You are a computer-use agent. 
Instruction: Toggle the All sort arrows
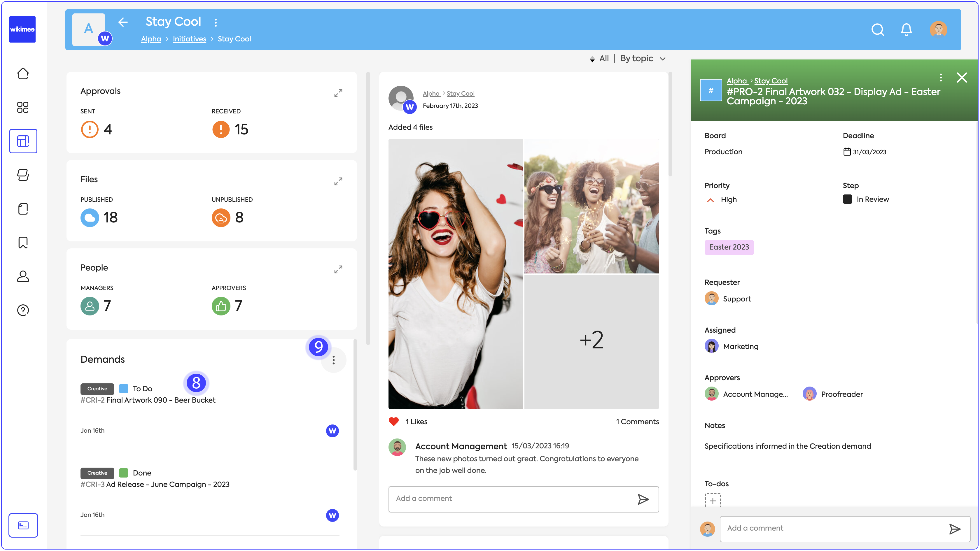[x=592, y=59]
